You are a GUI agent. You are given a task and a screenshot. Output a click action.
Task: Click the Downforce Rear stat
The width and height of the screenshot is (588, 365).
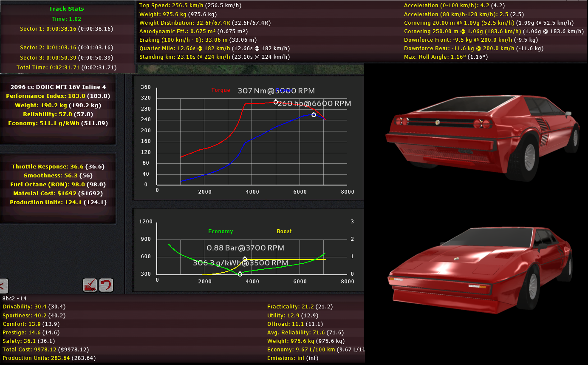(474, 48)
